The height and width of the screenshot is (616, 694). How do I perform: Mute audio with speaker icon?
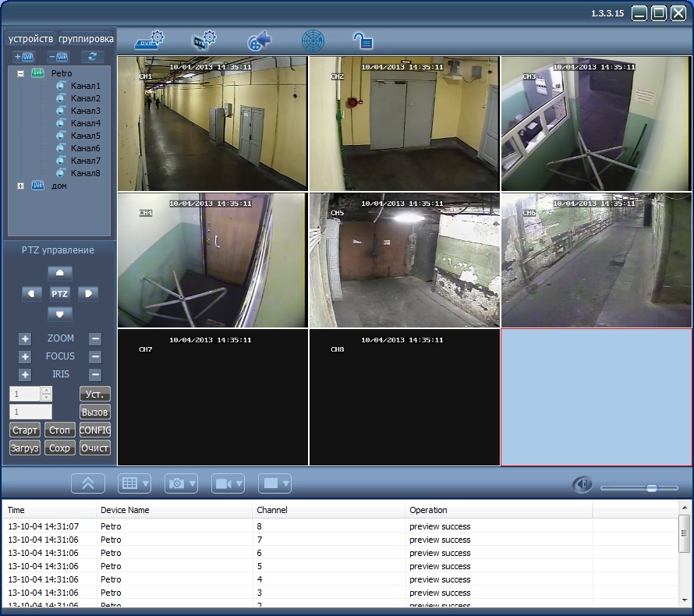[x=582, y=484]
